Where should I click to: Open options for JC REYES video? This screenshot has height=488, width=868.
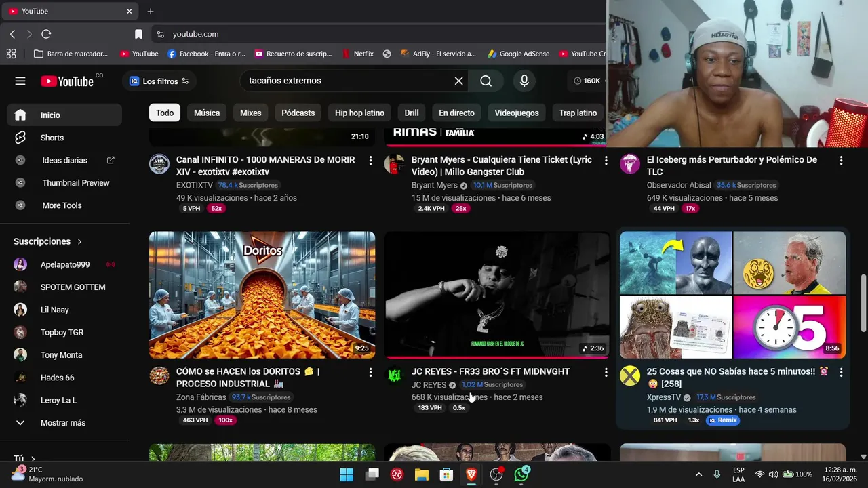click(x=606, y=373)
